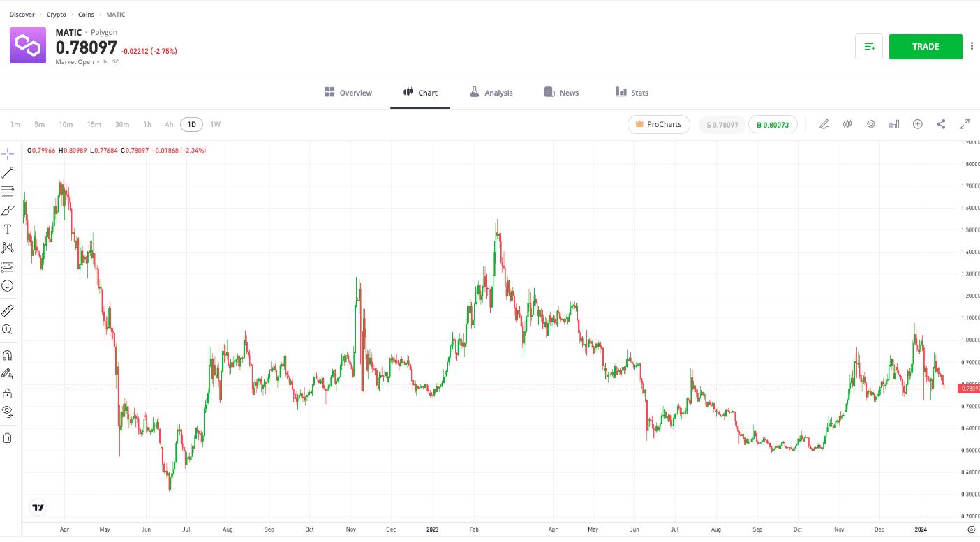Click the OHLC values legend
This screenshot has height=542, width=980.
coord(117,151)
